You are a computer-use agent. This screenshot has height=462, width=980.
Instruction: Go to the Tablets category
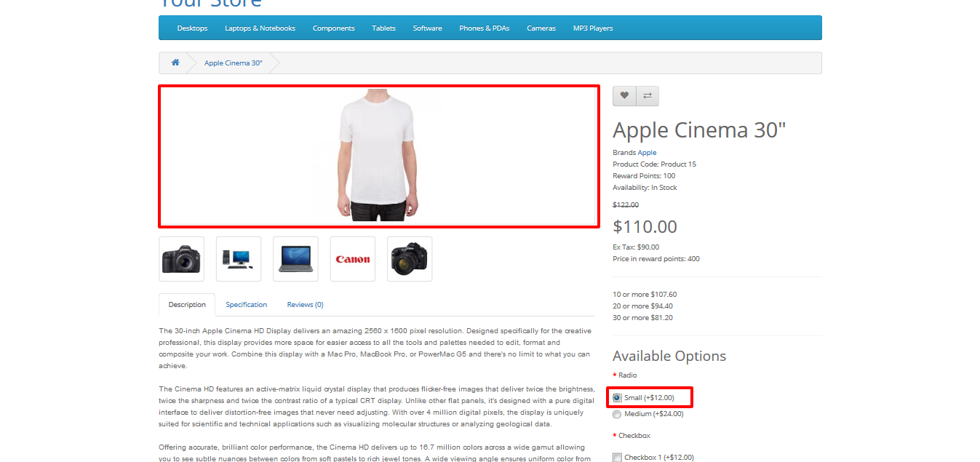tap(384, 28)
